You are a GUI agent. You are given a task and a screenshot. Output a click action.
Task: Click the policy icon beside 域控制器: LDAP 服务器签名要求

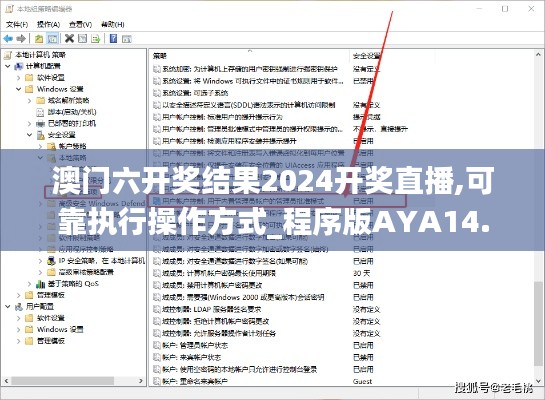(157, 309)
